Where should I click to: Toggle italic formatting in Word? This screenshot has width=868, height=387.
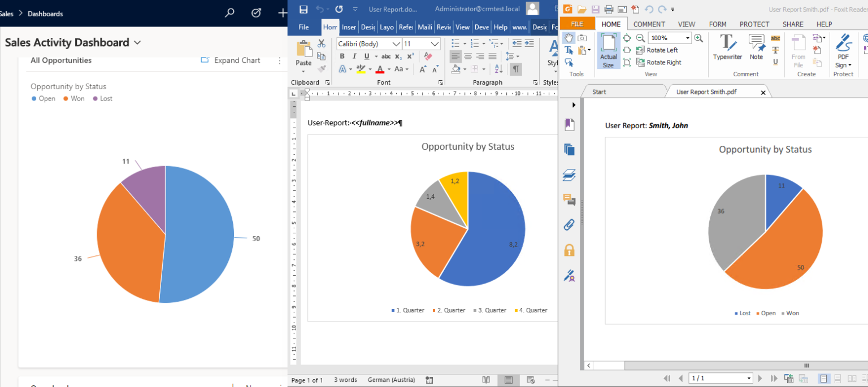click(x=354, y=56)
